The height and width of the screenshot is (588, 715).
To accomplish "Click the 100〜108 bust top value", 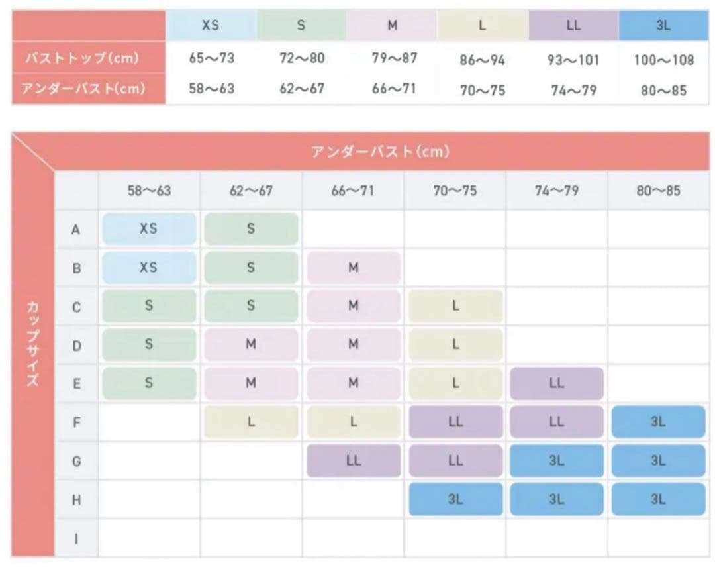I will [x=663, y=60].
